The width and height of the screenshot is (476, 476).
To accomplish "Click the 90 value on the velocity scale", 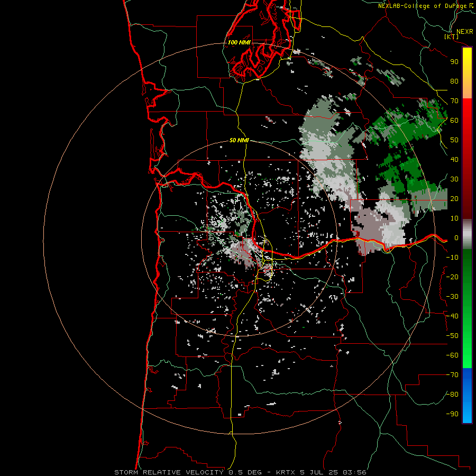I will (454, 62).
